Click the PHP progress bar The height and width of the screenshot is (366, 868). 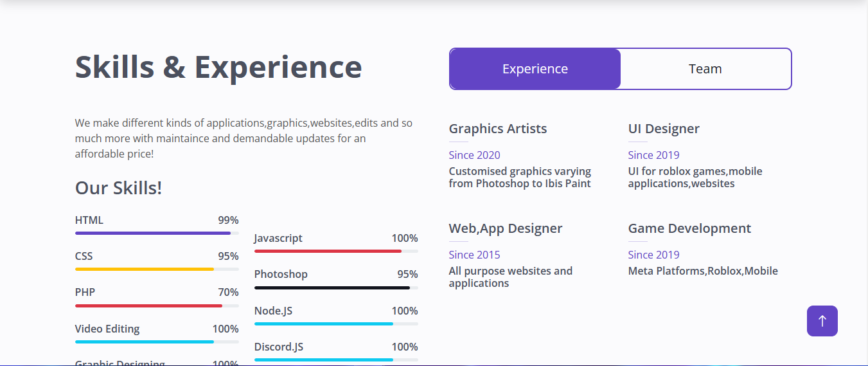157,306
